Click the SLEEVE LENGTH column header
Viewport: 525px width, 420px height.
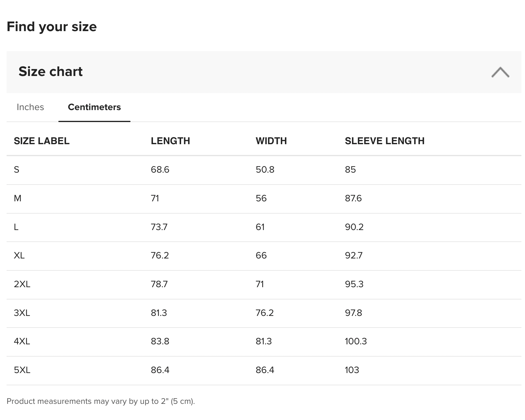[385, 141]
